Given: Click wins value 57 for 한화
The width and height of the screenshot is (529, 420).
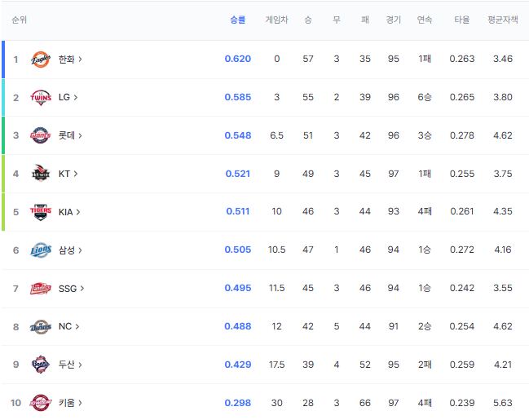Looking at the screenshot, I should (308, 59).
